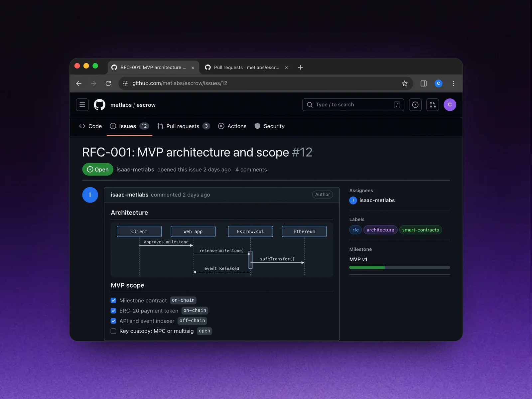Screen dimensions: 532x399
Task: Click the green Open status badge
Action: pos(98,170)
